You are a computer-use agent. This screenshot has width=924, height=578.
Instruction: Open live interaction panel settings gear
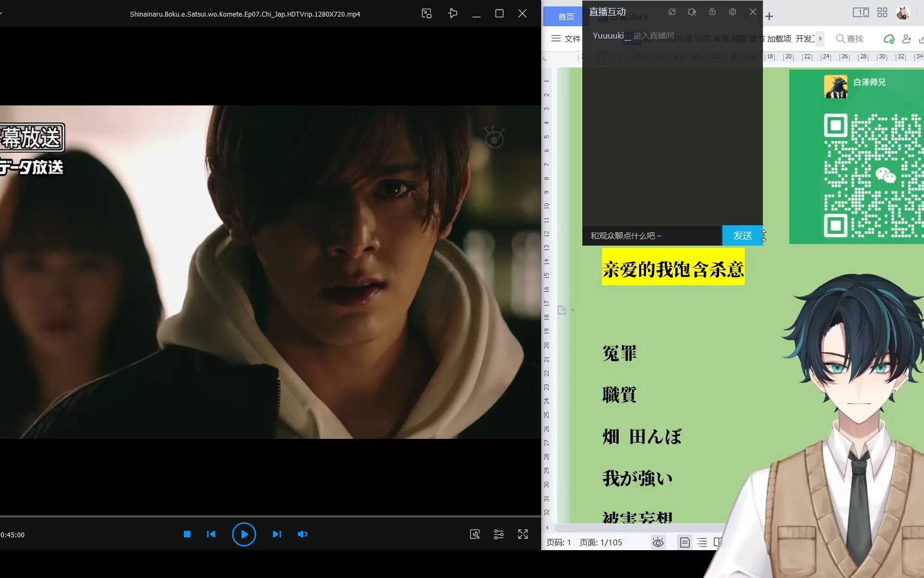point(733,12)
